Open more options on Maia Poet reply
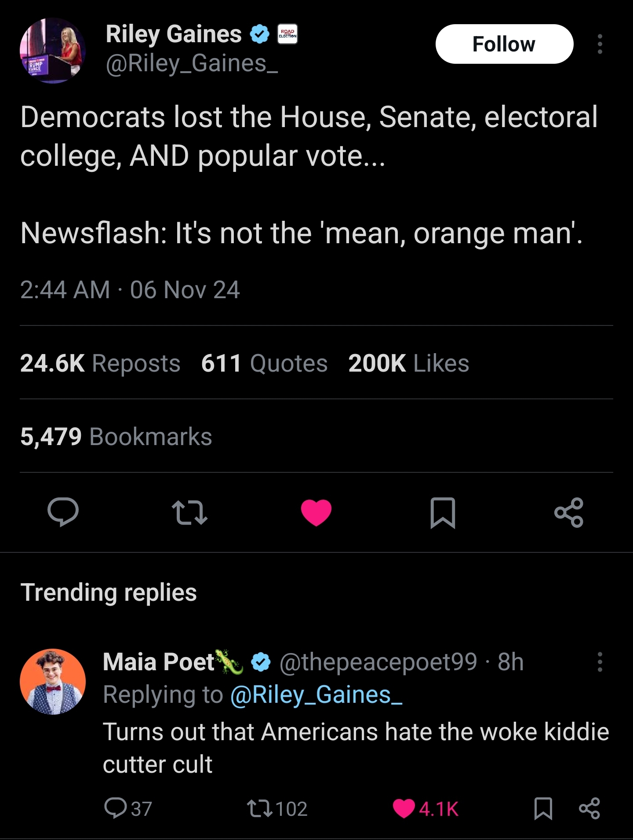 (x=600, y=662)
